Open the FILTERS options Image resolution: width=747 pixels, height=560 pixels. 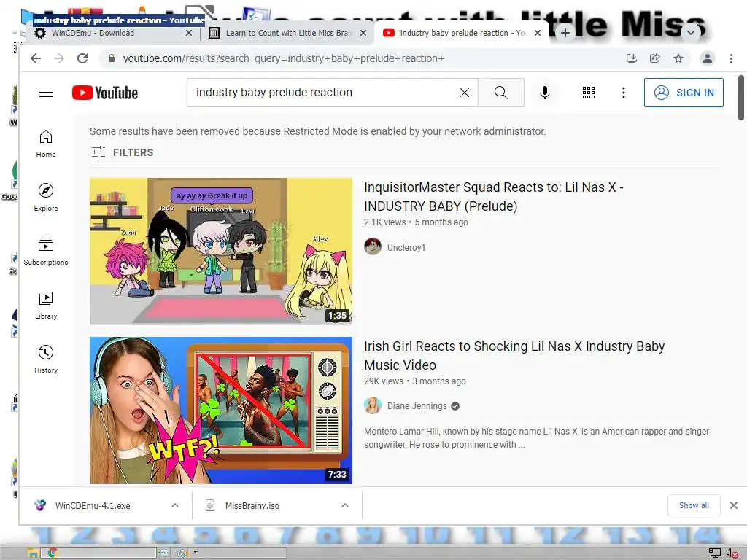click(x=123, y=152)
